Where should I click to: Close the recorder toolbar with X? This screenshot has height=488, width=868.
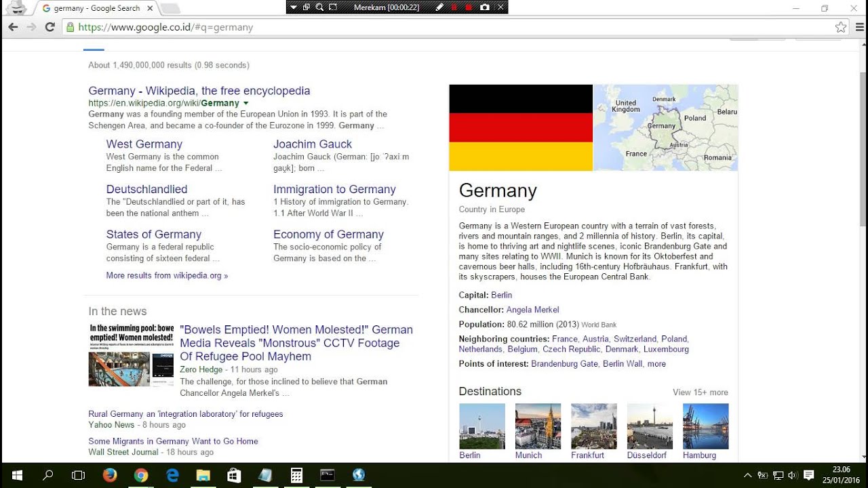coord(500,7)
